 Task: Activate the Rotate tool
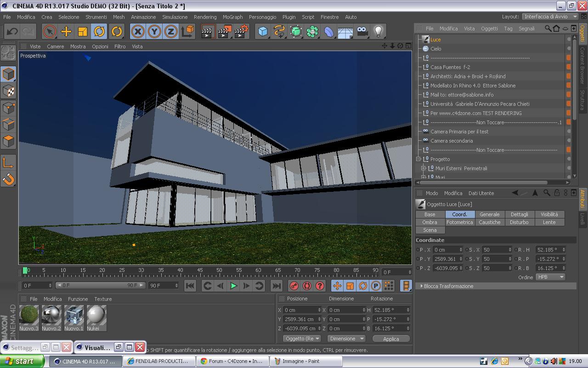click(99, 31)
